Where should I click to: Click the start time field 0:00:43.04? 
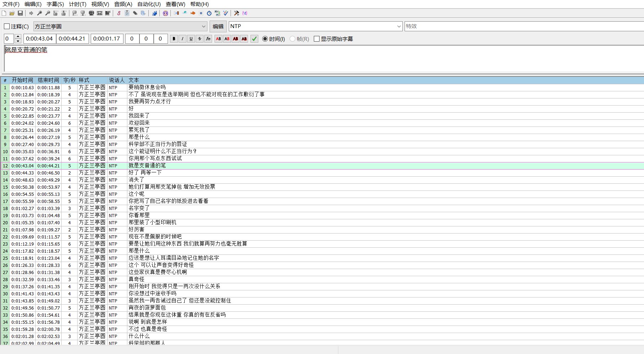[x=39, y=39]
